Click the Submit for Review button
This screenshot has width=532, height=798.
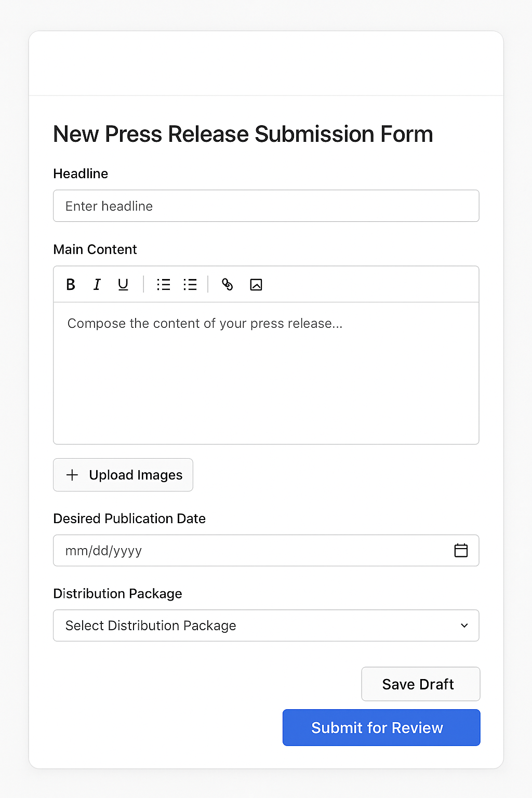coord(381,727)
